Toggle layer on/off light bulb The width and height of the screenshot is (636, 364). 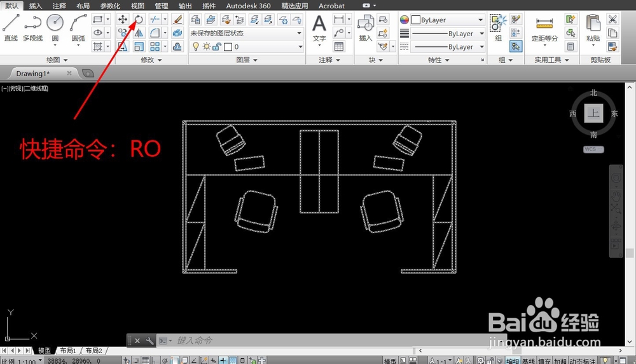coord(196,46)
